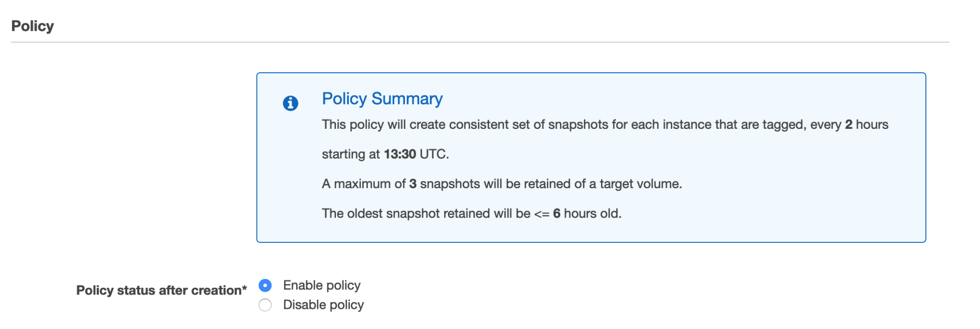Click the bold 2 in the hours interval
The width and height of the screenshot is (980, 329).
[x=848, y=125]
